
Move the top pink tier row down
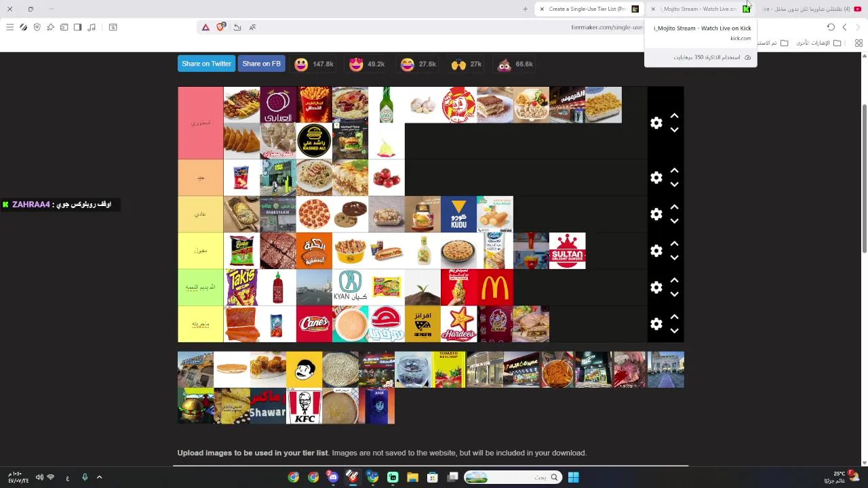674,129
